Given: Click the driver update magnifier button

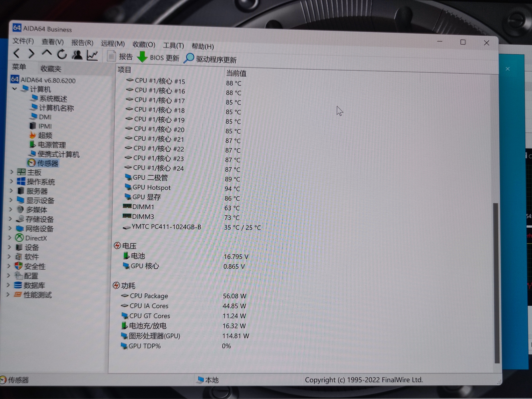Looking at the screenshot, I should tap(210, 59).
